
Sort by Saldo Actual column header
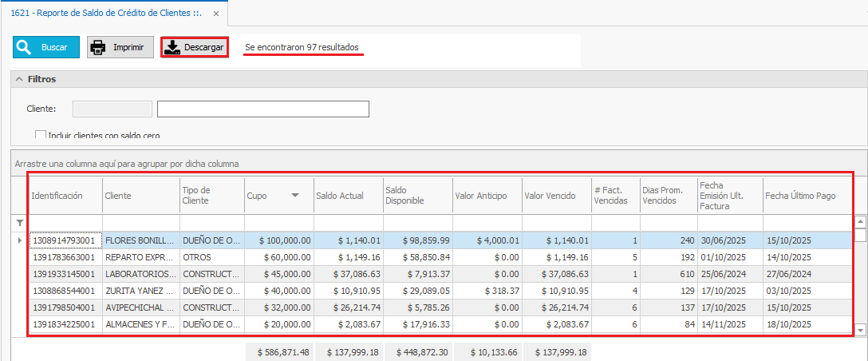pyautogui.click(x=348, y=196)
